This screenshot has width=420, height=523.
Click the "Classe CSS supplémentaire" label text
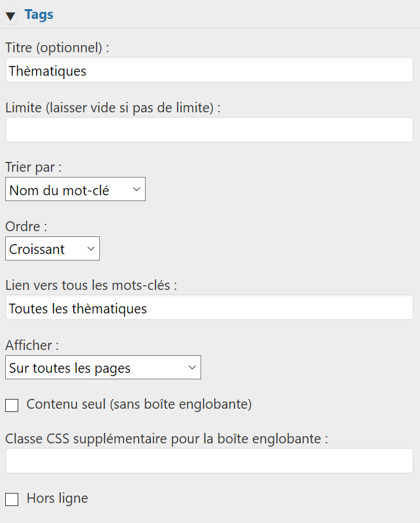pos(167,438)
